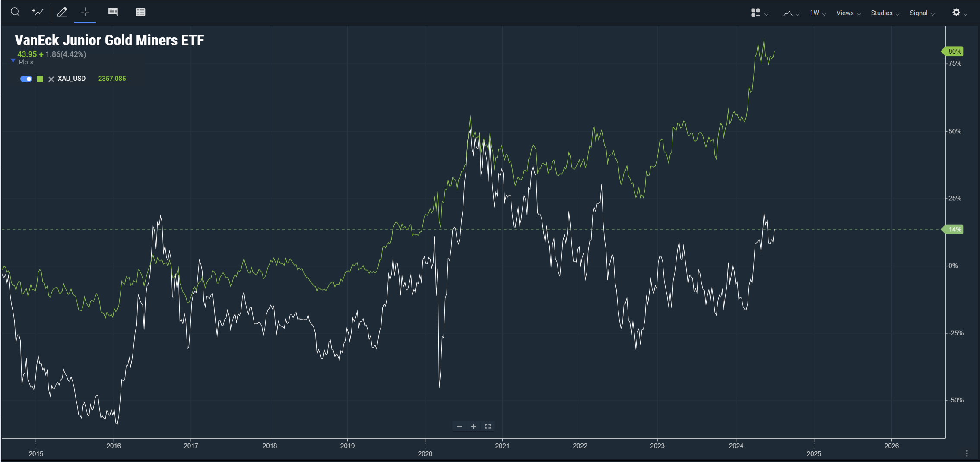
Task: Click the 50% label on price axis
Action: pyautogui.click(x=955, y=131)
